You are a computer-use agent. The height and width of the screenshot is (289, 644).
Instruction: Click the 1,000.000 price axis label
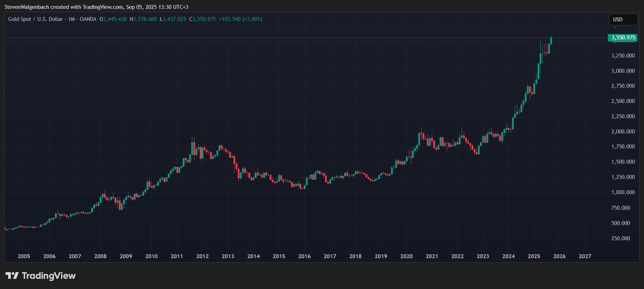pos(623,192)
